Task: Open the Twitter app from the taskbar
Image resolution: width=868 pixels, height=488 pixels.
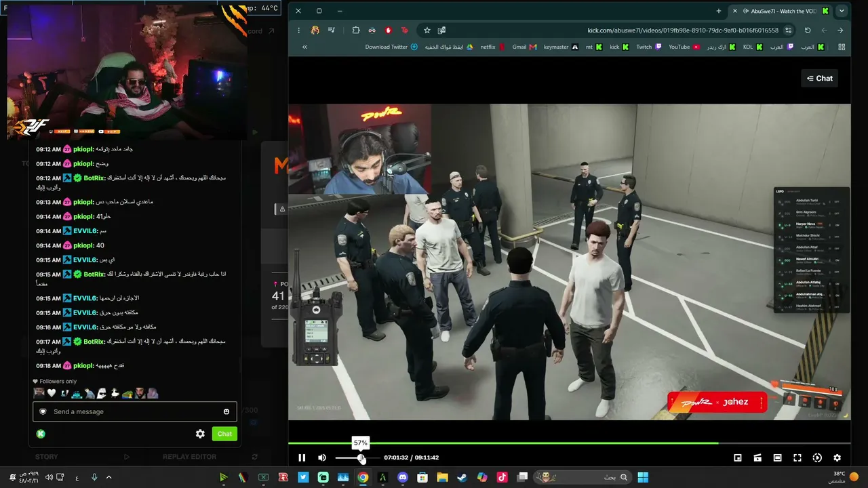Action: click(x=303, y=477)
